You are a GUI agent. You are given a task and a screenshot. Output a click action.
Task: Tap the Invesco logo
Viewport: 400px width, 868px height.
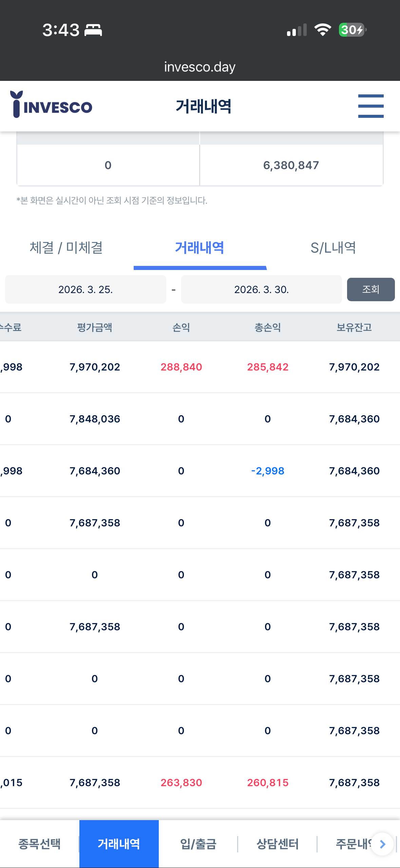tap(51, 105)
